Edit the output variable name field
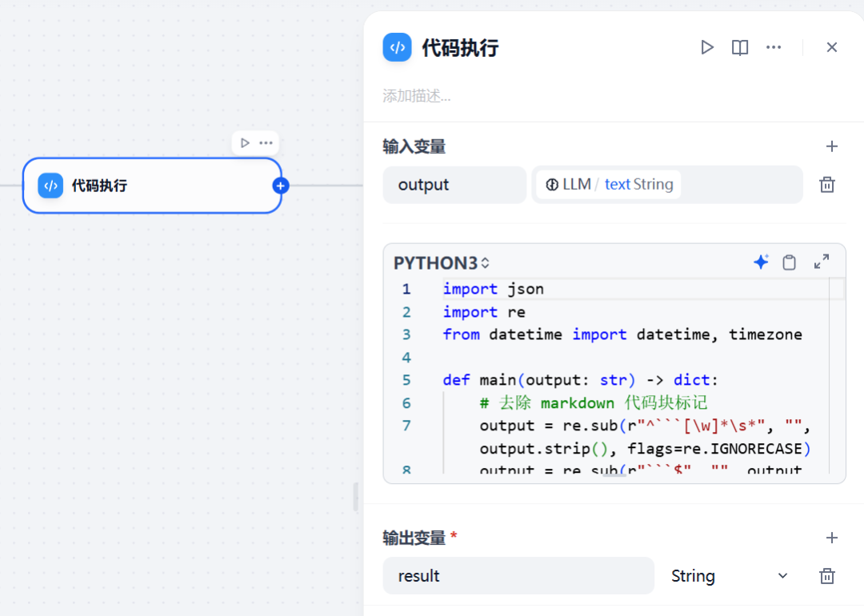864x616 pixels. tap(454, 185)
